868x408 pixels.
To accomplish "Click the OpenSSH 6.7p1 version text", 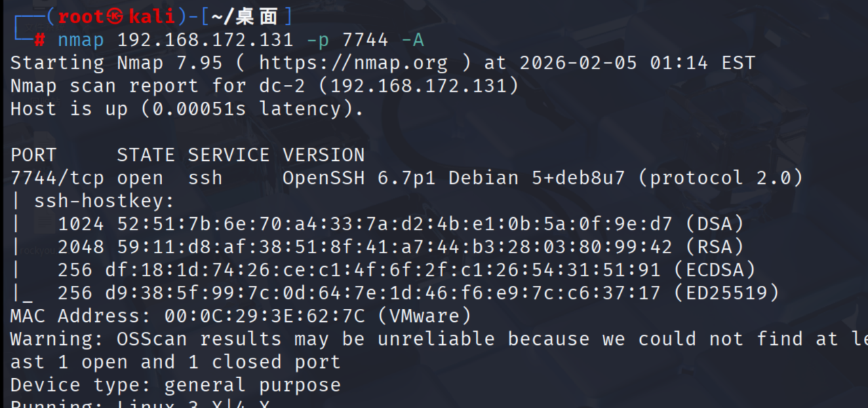I will [359, 178].
